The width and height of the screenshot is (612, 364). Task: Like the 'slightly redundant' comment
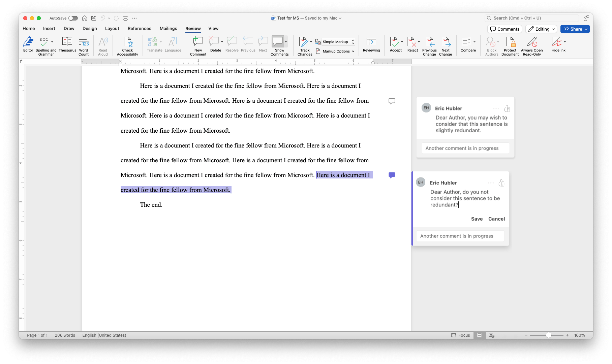(507, 108)
